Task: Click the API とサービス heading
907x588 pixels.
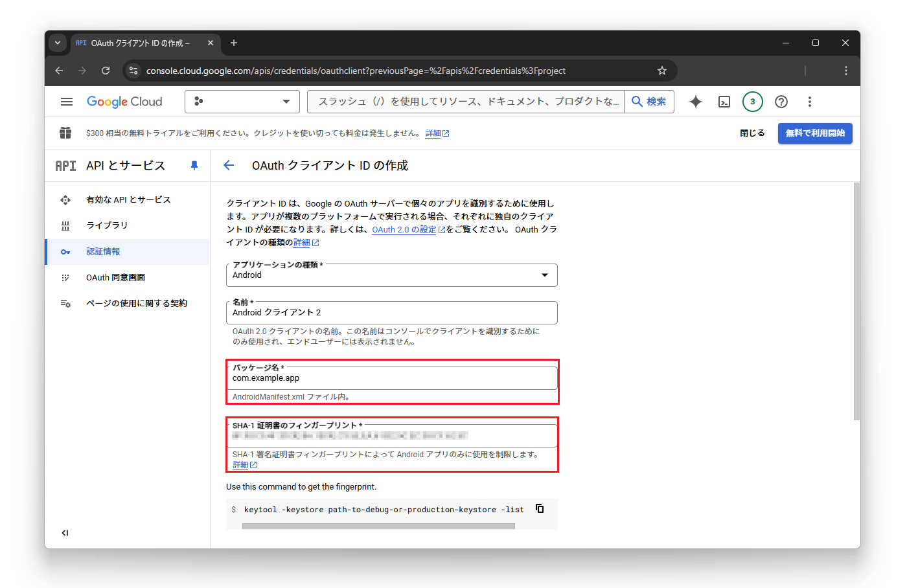Action: point(126,166)
